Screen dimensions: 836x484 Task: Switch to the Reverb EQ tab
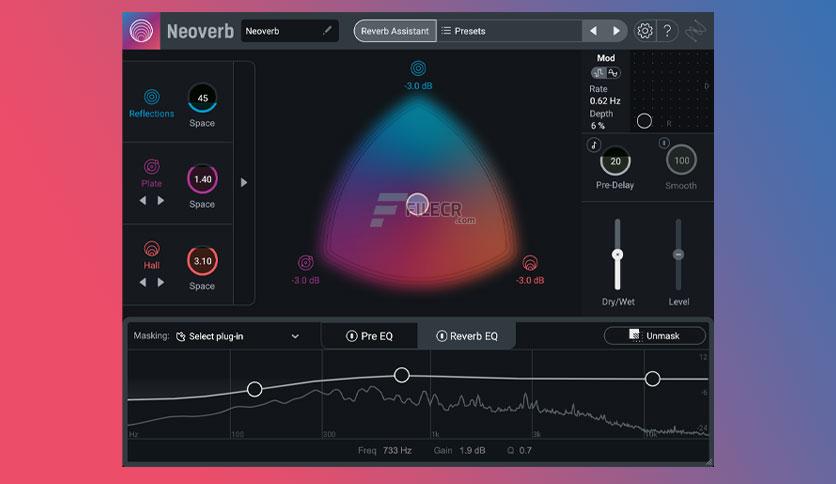click(467, 336)
